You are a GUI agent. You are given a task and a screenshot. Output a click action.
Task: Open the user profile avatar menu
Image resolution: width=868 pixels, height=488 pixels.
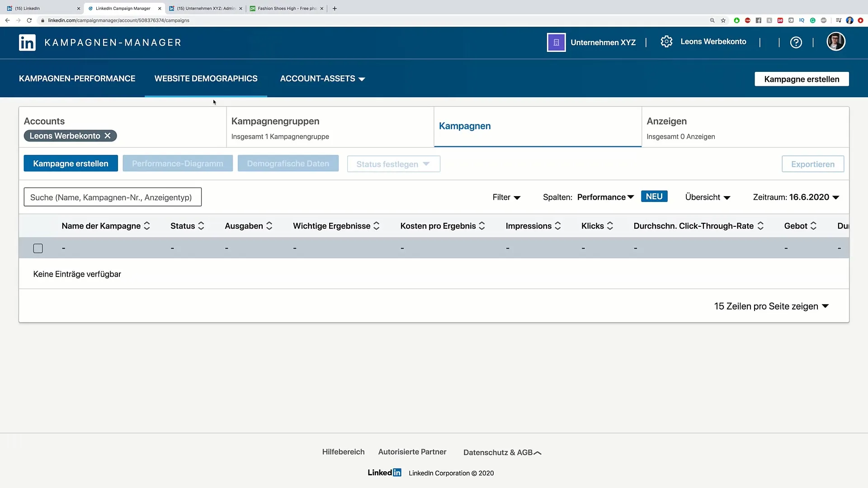836,42
